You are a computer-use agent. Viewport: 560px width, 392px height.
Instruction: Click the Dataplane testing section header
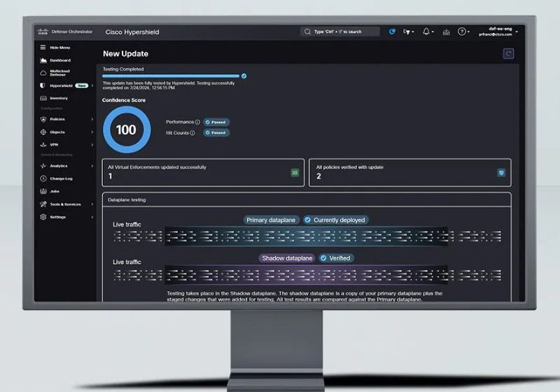(127, 200)
